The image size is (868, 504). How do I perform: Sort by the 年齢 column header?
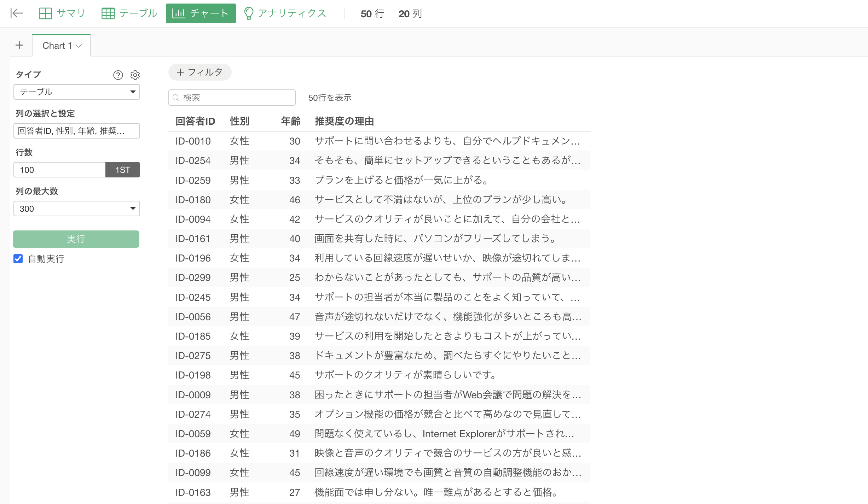(x=290, y=121)
